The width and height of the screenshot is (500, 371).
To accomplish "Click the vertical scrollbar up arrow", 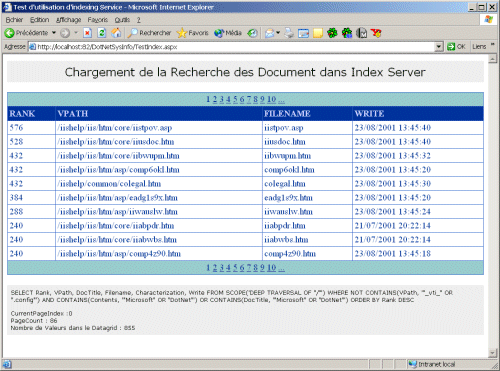I will coord(493,59).
